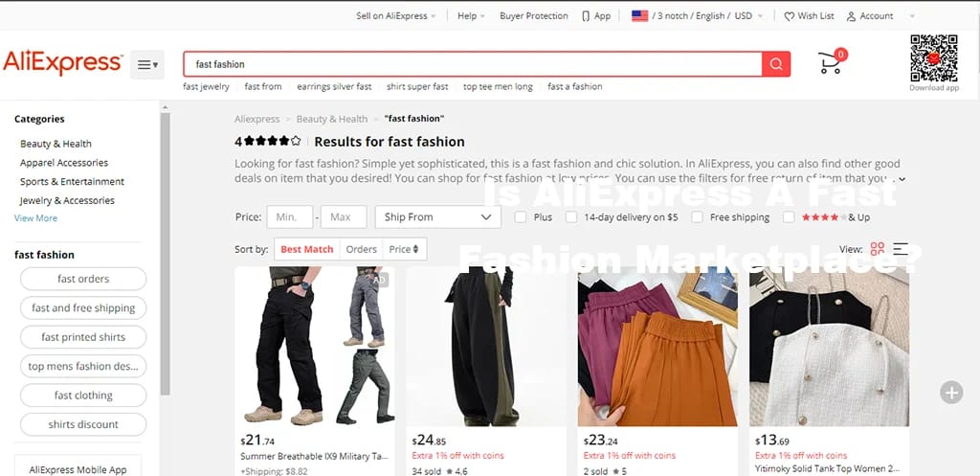Click the AD badge on first product
Screen dimensions: 980x476
(x=379, y=281)
